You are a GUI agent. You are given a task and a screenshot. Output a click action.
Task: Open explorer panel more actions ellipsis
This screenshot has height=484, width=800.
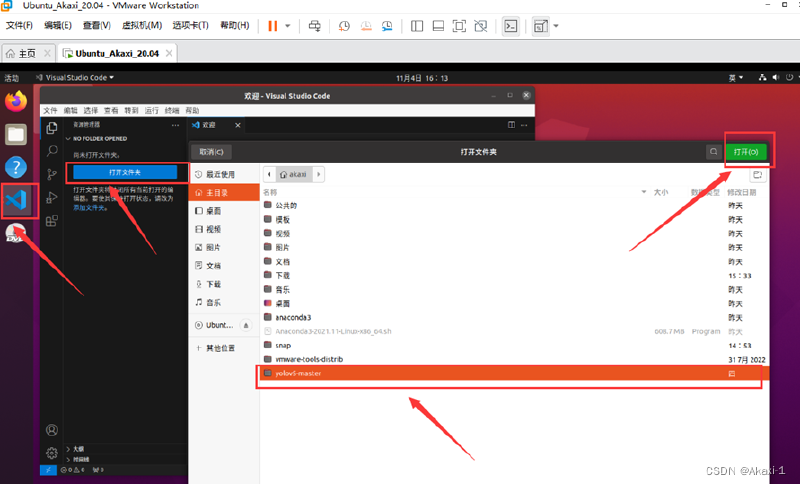176,125
